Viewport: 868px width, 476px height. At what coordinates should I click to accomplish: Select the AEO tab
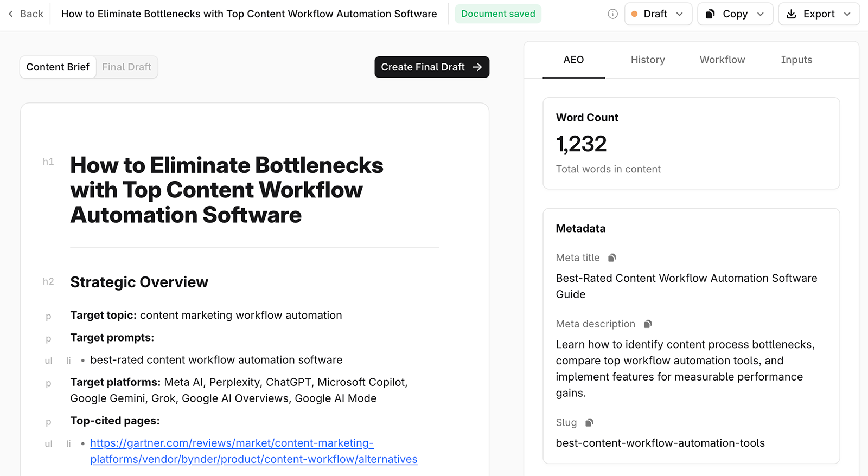573,60
